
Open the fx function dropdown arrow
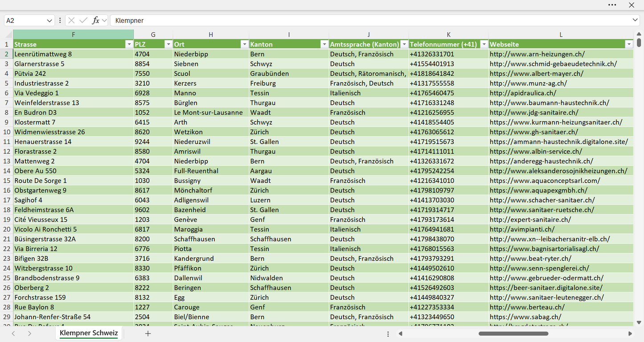[x=104, y=21]
